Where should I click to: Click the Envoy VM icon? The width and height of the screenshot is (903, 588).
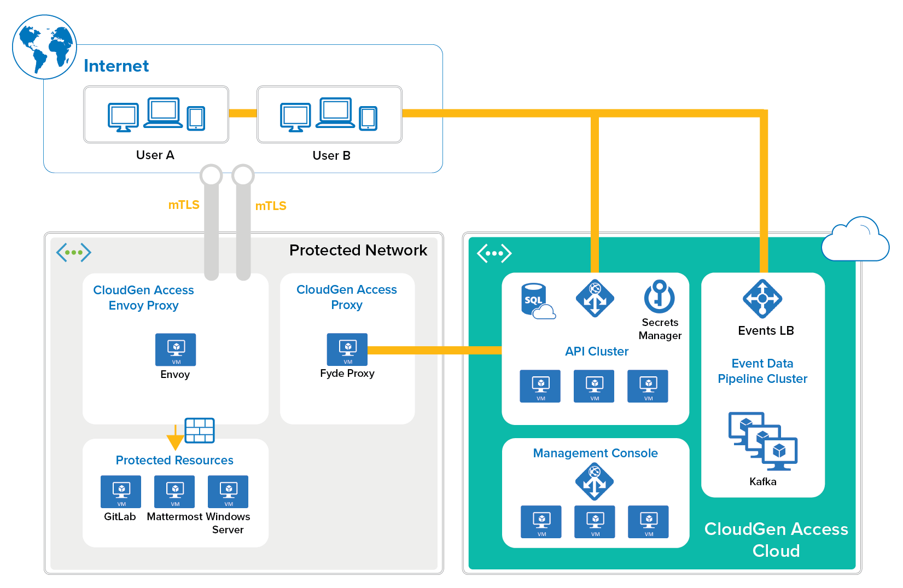point(176,350)
